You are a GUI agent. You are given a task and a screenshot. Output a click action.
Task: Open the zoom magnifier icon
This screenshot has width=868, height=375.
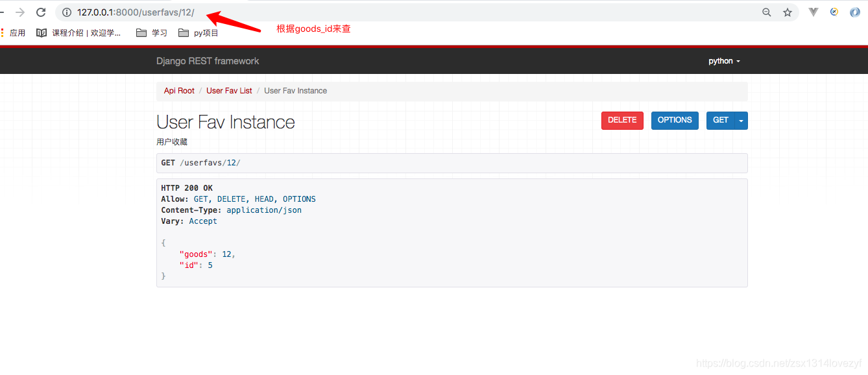click(767, 12)
